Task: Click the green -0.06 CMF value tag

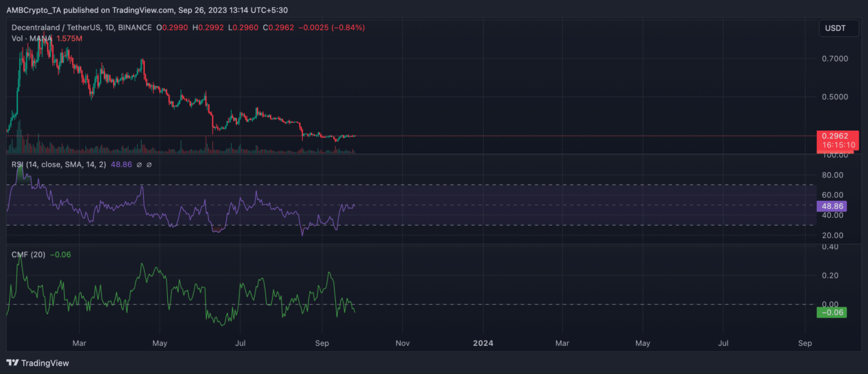Action: (x=831, y=312)
